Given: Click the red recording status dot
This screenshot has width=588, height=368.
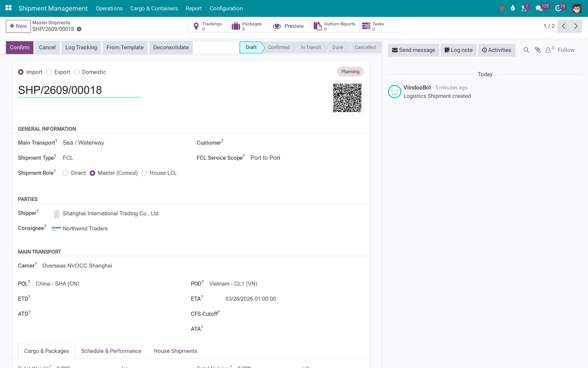Looking at the screenshot, I should [x=502, y=8].
